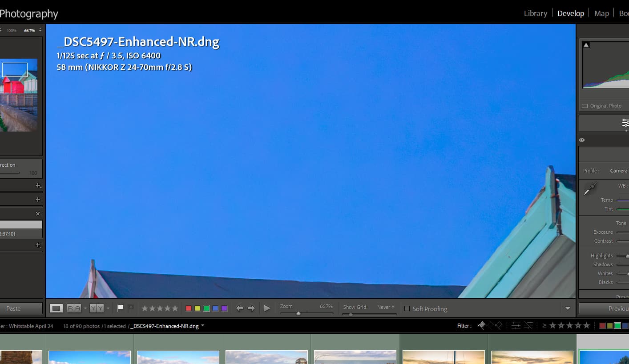Apply the red color label swatch

pyautogui.click(x=189, y=308)
